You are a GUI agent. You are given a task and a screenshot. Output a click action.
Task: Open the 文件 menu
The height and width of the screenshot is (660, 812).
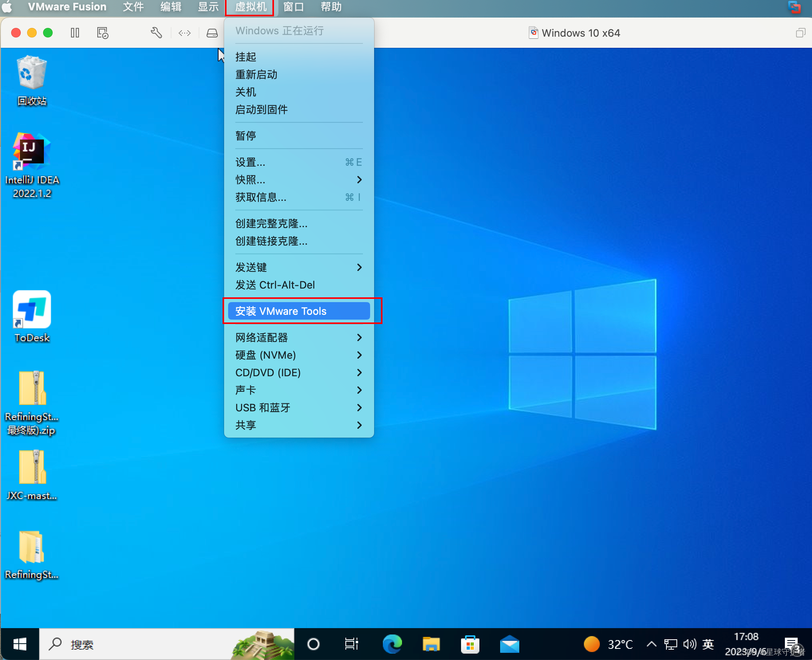[133, 7]
